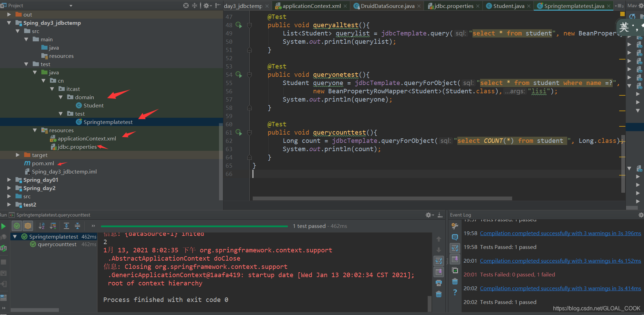Open the latest compilation warnings link
Viewport: 644px width, 315px height.
tap(560, 288)
